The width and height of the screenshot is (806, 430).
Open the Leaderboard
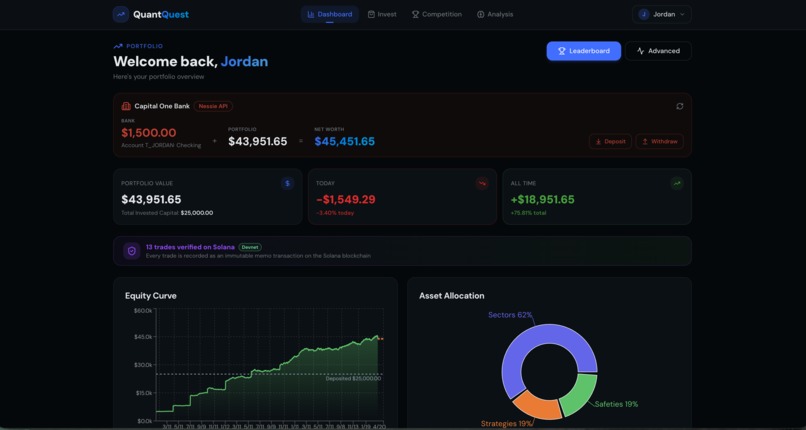[x=583, y=51]
